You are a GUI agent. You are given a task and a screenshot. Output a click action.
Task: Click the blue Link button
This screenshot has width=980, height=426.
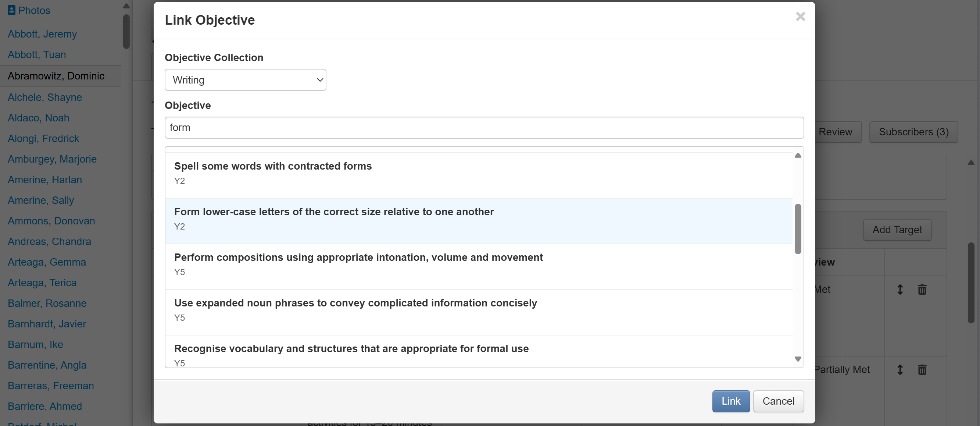[730, 401]
